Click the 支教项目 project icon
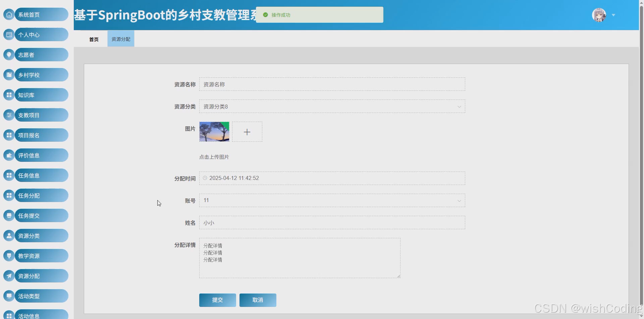644x319 pixels. pos(9,115)
